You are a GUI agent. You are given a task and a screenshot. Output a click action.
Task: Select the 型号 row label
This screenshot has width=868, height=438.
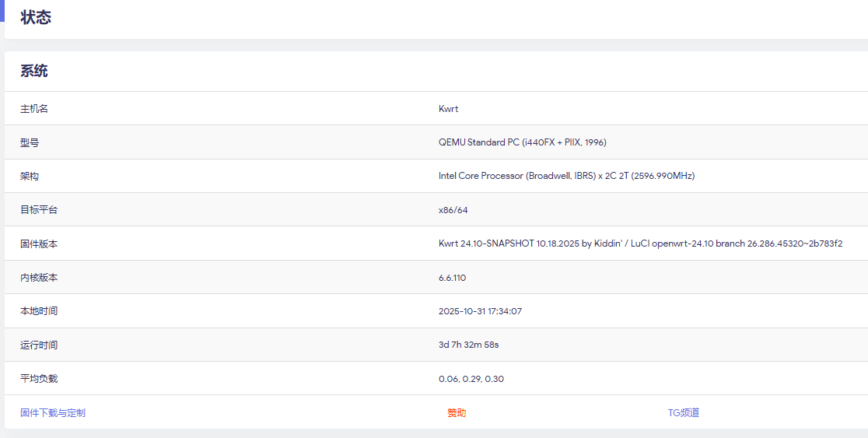pos(30,142)
